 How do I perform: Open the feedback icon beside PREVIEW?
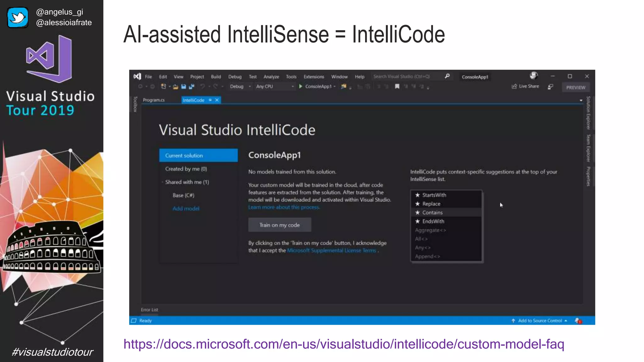550,87
